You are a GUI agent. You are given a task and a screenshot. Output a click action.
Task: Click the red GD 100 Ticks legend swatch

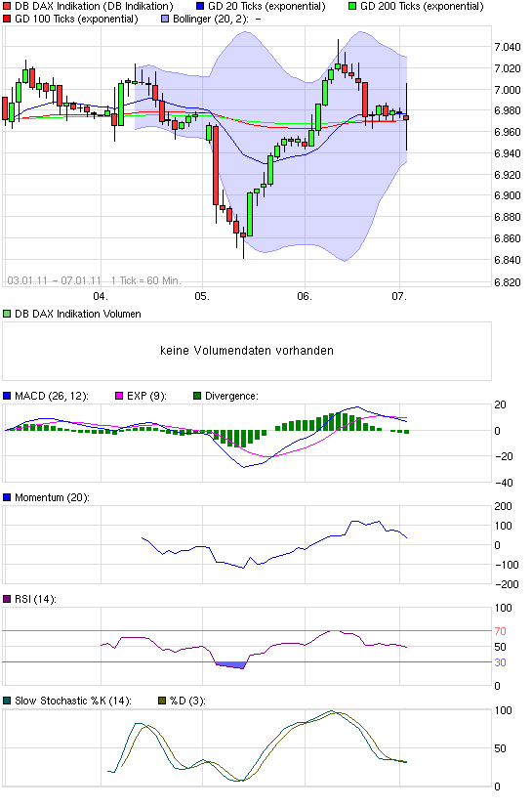point(7,20)
